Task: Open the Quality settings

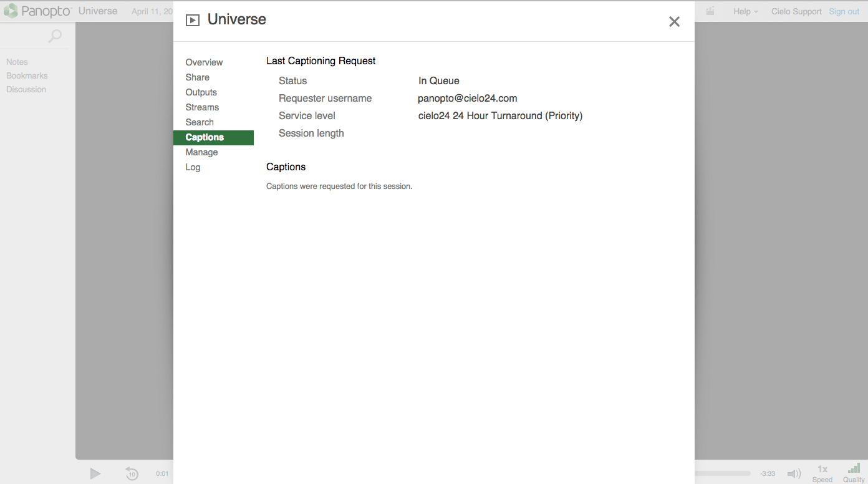Action: [854, 473]
